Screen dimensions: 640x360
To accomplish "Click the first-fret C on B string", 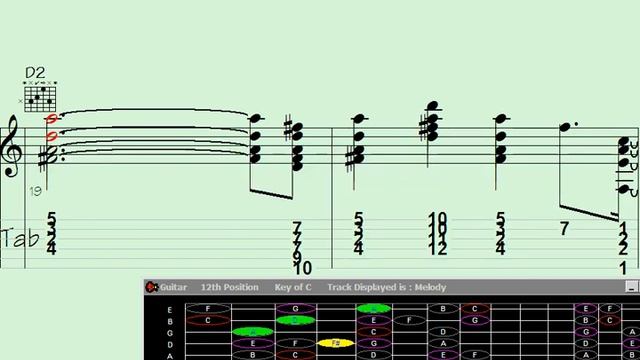I will click(208, 320).
